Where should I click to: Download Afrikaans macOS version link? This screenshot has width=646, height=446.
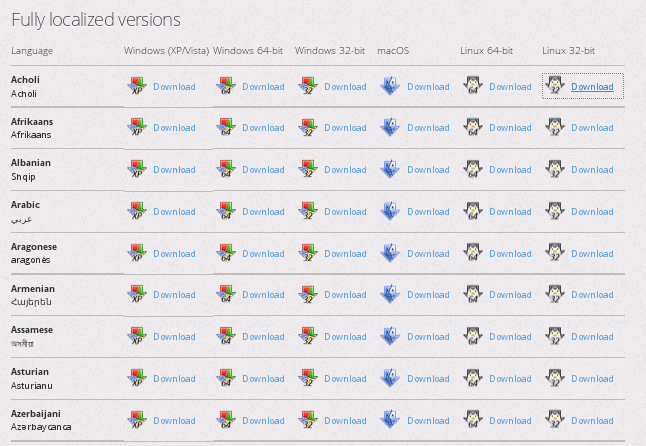(x=428, y=128)
